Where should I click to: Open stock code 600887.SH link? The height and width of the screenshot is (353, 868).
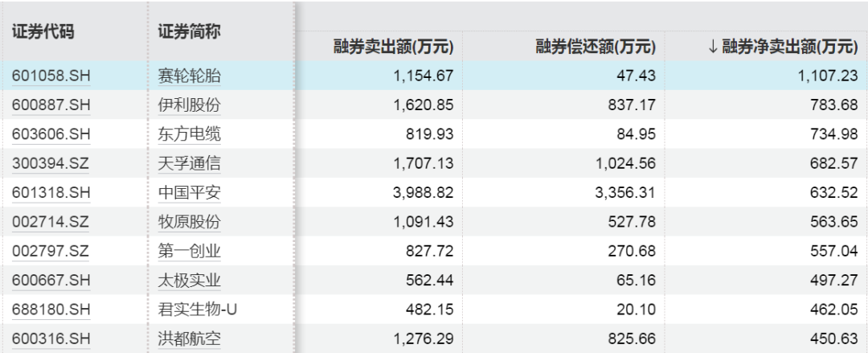[51, 105]
